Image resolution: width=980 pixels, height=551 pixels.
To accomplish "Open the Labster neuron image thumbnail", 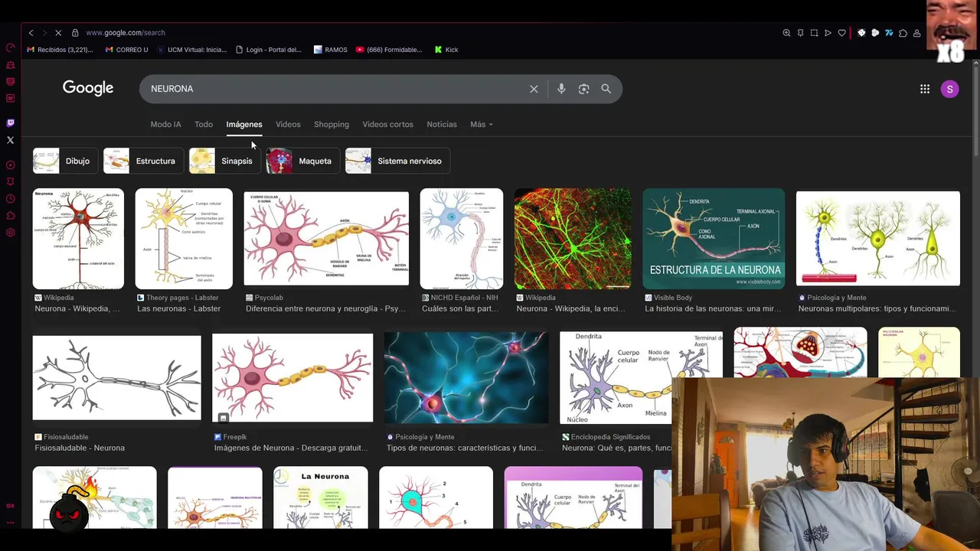I will pyautogui.click(x=184, y=239).
